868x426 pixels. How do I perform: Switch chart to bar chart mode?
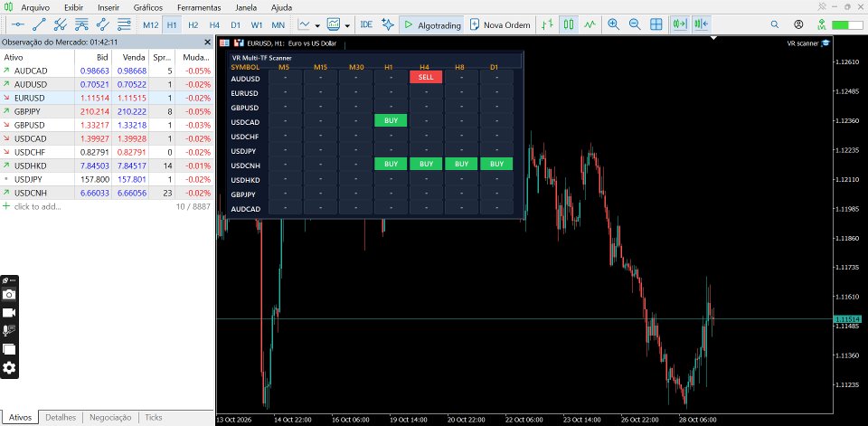pos(548,24)
